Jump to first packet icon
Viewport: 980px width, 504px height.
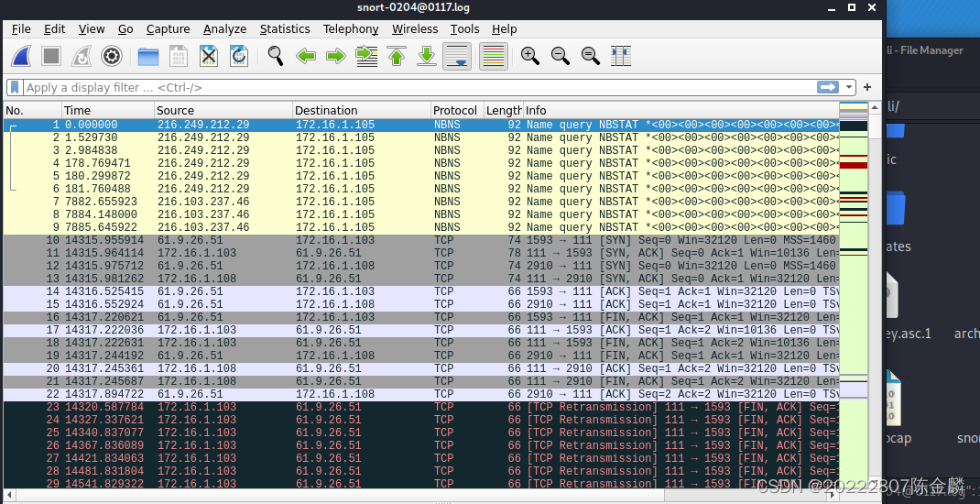[x=397, y=56]
